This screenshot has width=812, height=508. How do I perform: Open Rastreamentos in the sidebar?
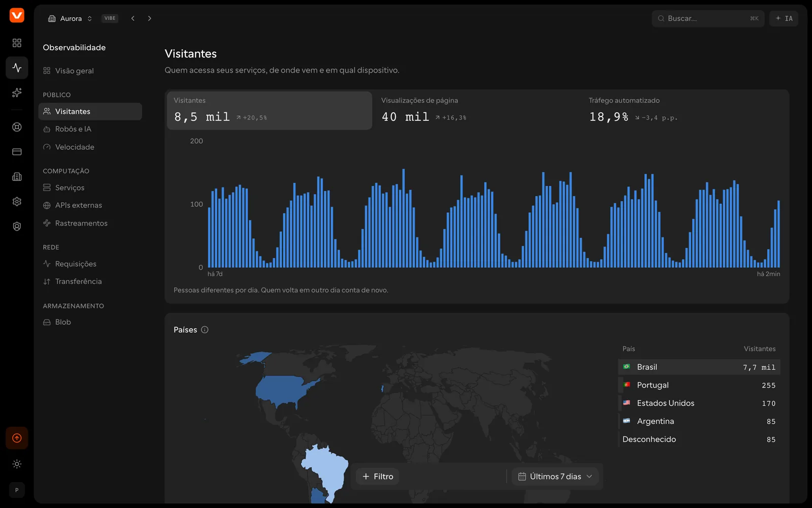tap(90, 223)
